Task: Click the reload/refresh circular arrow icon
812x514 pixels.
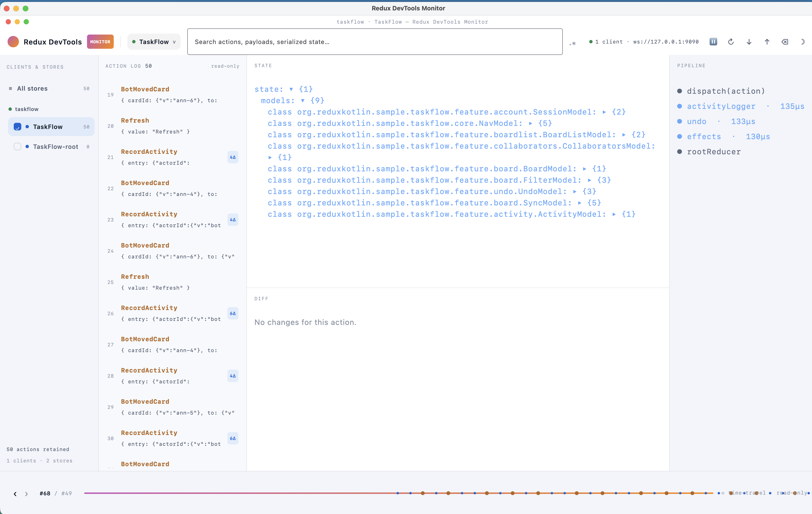Action: click(731, 41)
